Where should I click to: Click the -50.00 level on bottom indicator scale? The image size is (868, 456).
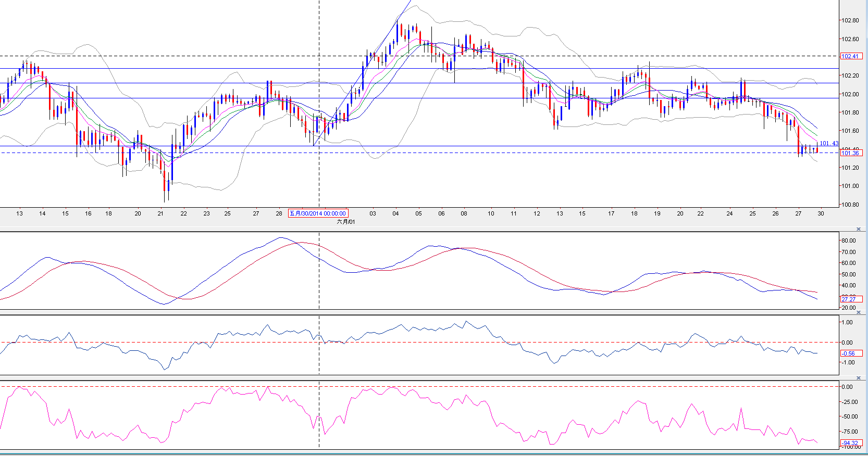tap(850, 416)
